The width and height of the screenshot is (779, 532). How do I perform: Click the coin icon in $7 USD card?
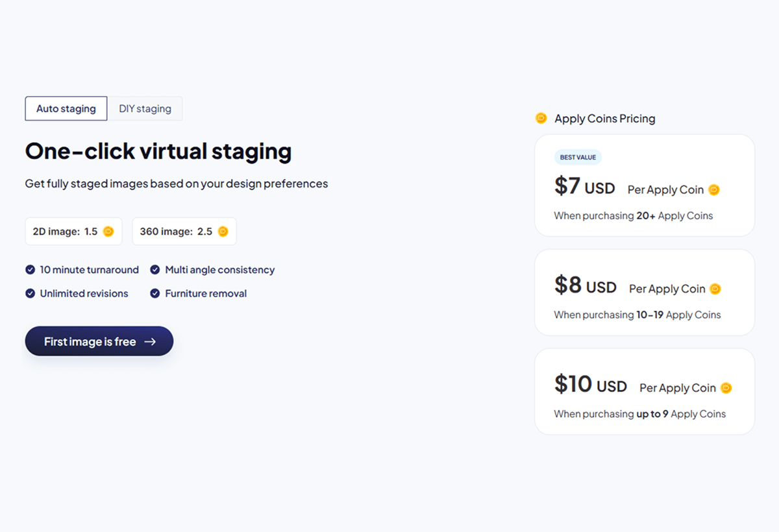point(714,190)
